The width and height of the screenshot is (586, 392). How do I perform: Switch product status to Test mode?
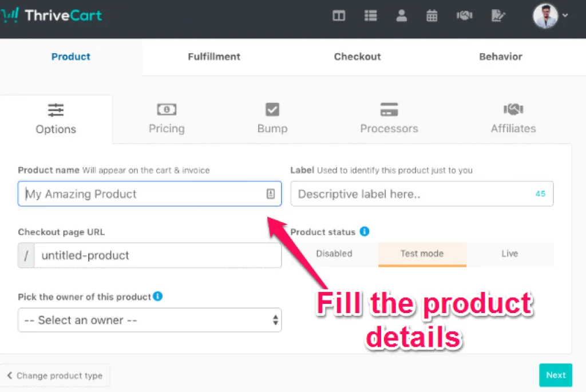[x=422, y=254]
